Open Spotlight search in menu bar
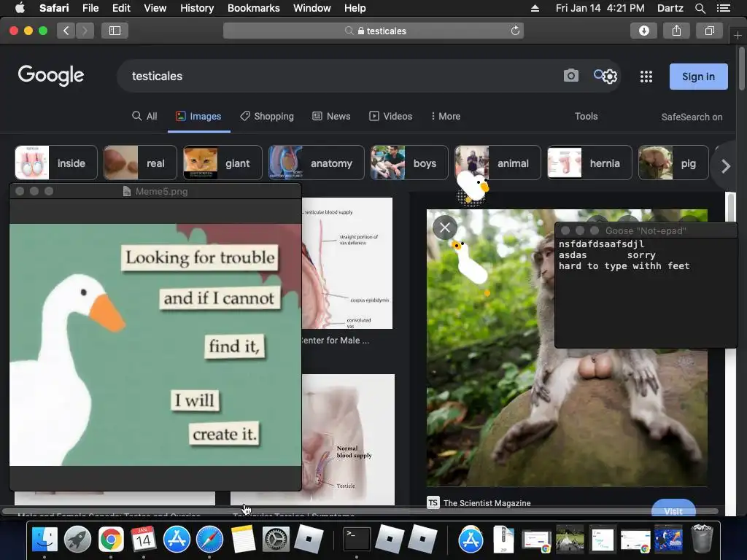Screen dimensions: 747x560 700,8
